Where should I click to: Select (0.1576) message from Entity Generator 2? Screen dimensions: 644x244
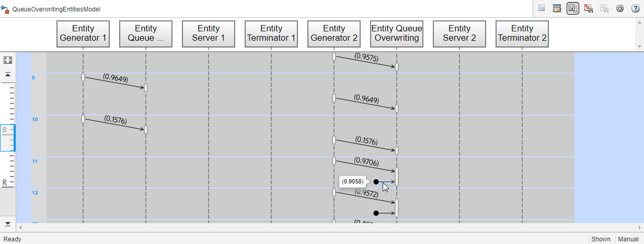(366, 141)
